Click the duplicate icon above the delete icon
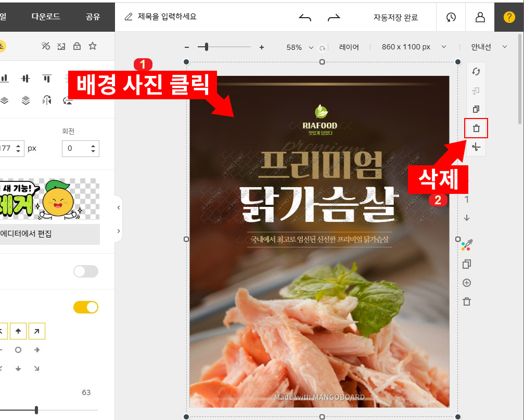Image resolution: width=524 pixels, height=420 pixels. coord(476,109)
